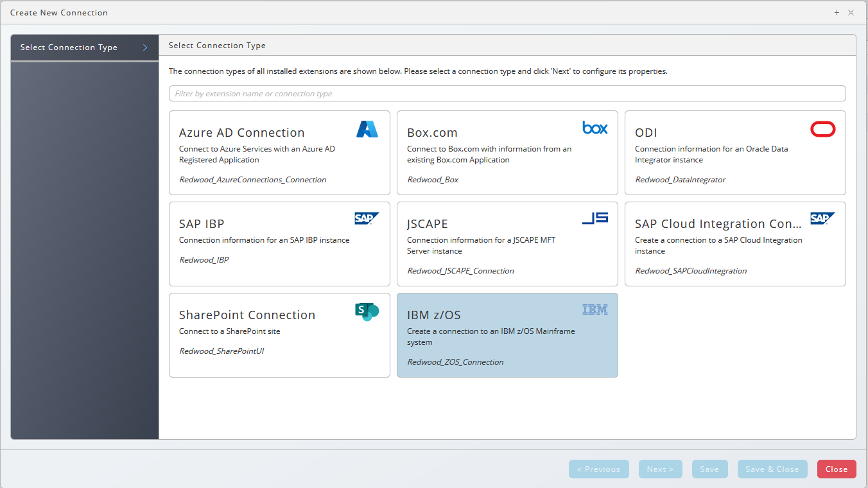The image size is (868, 488).
Task: Click JSCAPE MFT Server description text
Action: [482, 245]
